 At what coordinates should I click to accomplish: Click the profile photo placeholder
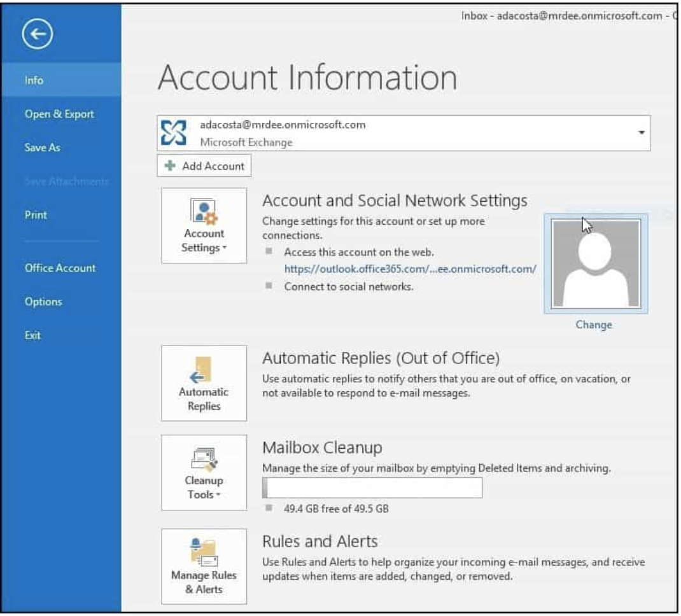(595, 263)
